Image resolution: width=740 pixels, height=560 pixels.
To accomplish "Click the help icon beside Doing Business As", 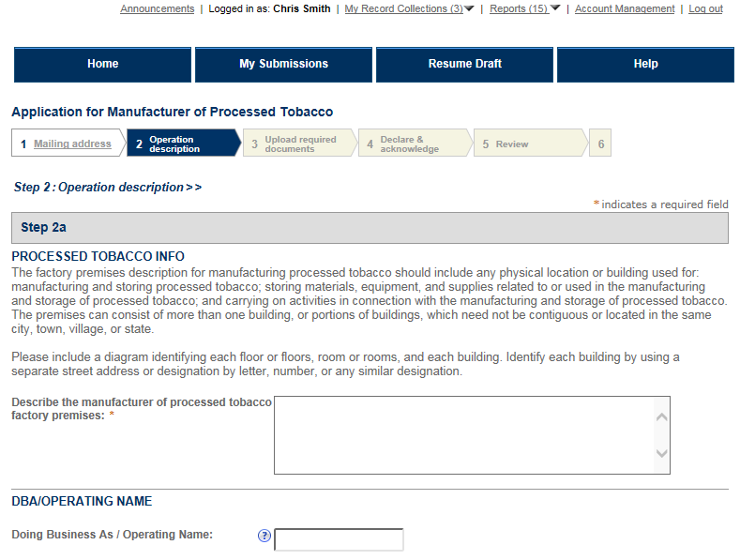I will pos(264,537).
